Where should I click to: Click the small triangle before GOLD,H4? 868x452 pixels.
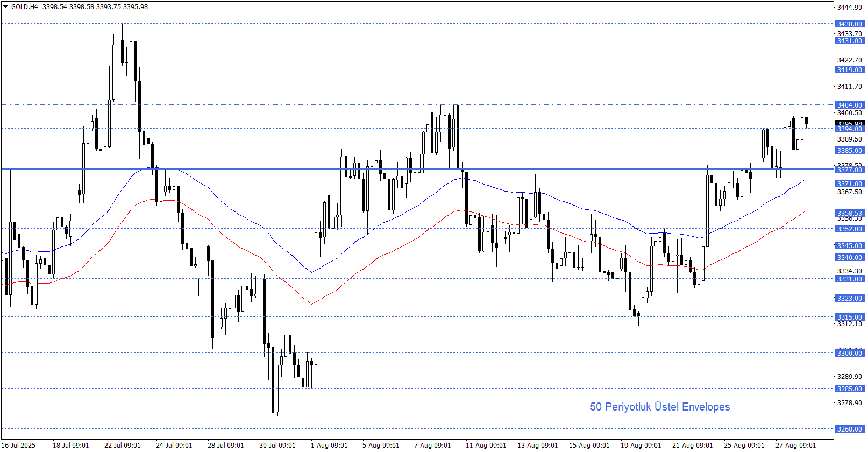[x=6, y=7]
